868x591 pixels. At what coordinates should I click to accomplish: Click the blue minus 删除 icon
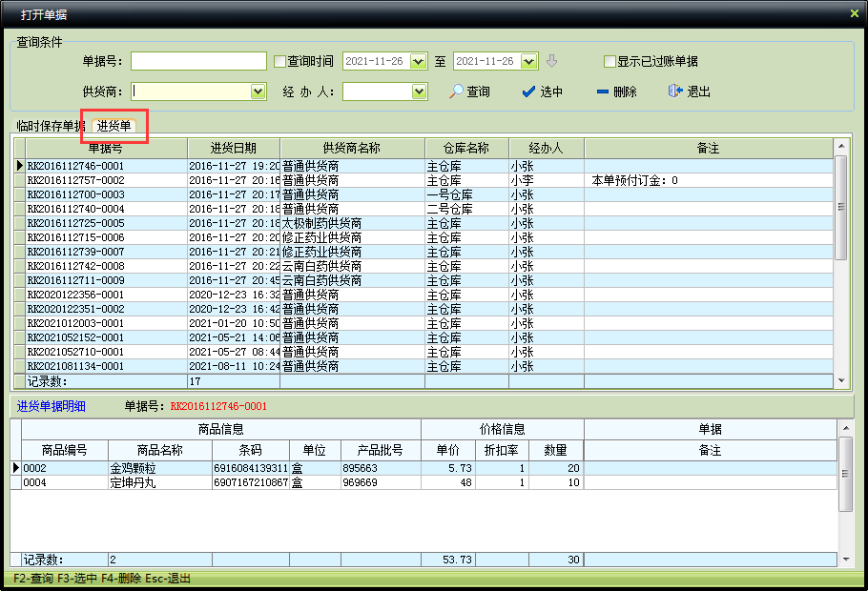[602, 92]
